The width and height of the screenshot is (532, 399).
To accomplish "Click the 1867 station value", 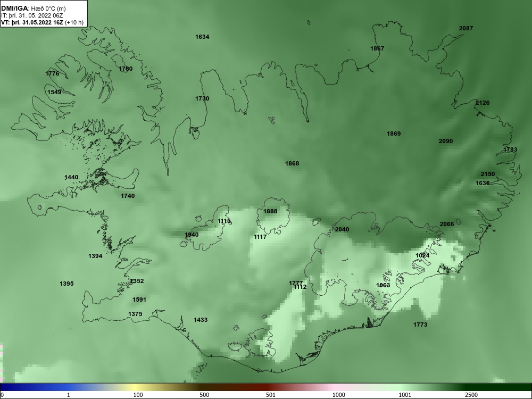I will click(x=377, y=48).
